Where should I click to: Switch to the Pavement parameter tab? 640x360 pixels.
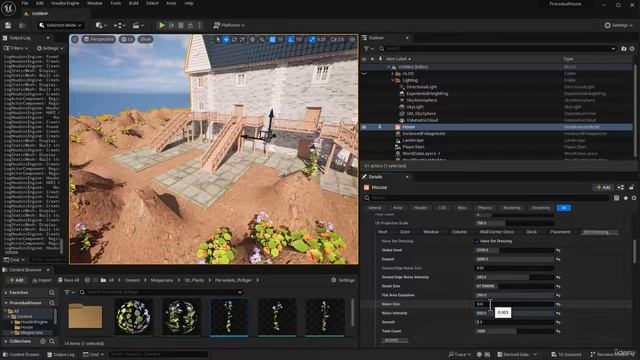[x=560, y=232]
